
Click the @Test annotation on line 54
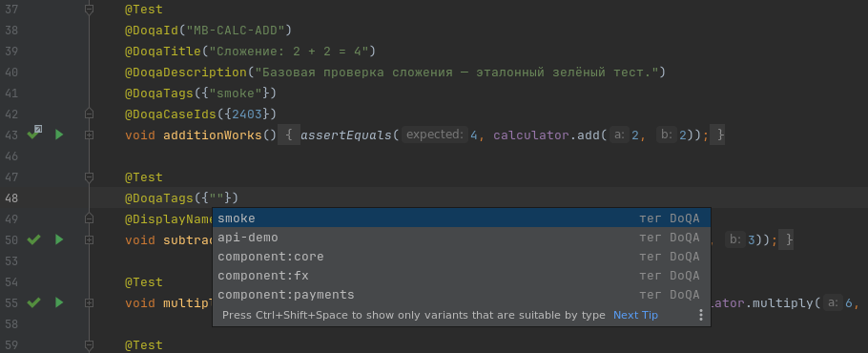tap(144, 282)
